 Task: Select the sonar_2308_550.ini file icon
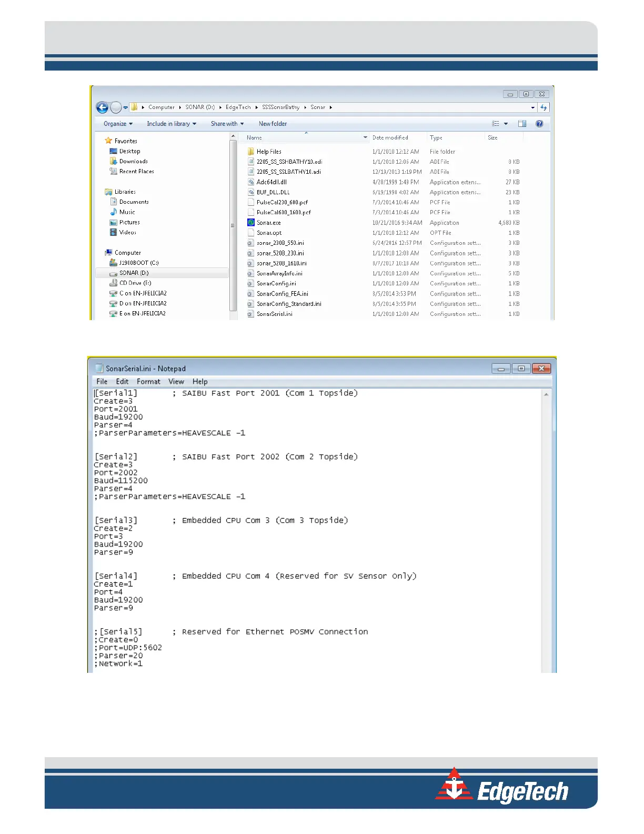(x=251, y=243)
